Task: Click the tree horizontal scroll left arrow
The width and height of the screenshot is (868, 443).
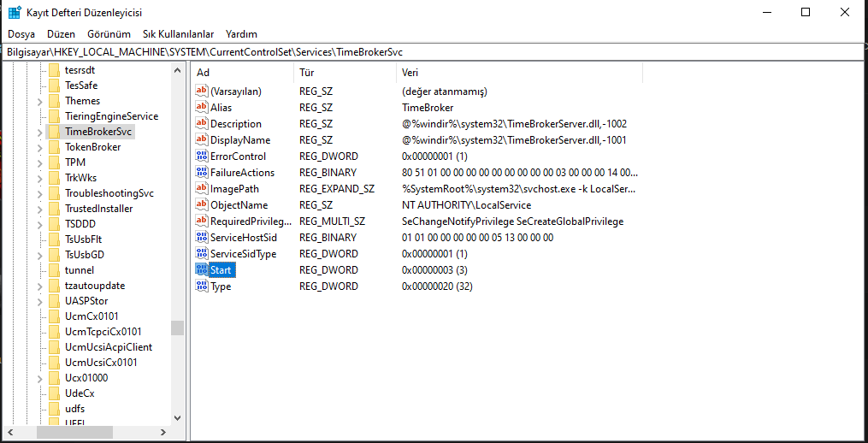Action: click(12, 432)
